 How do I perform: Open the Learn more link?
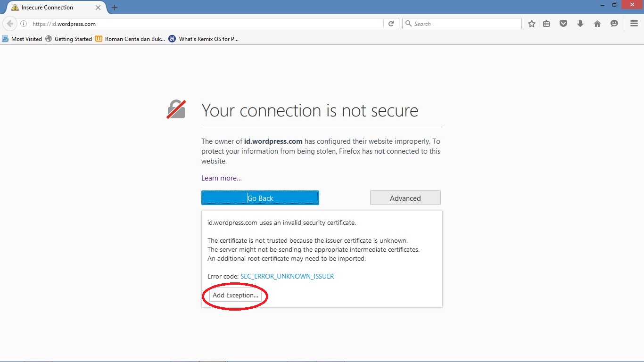pyautogui.click(x=221, y=178)
